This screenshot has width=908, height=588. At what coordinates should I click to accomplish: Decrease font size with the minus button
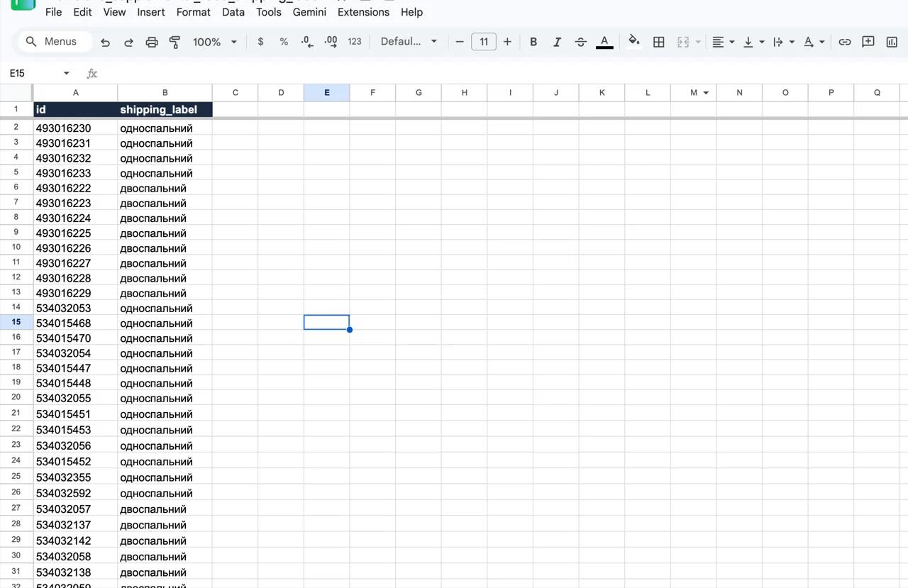(x=460, y=42)
